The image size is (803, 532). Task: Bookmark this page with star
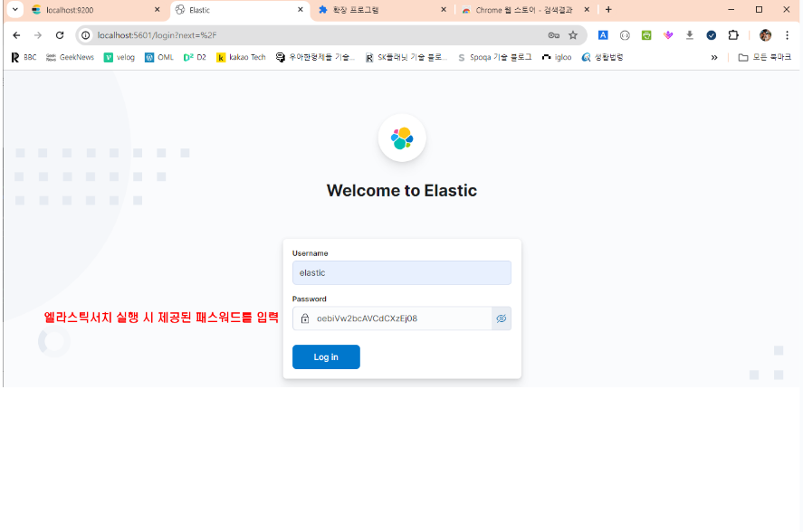[x=573, y=35]
